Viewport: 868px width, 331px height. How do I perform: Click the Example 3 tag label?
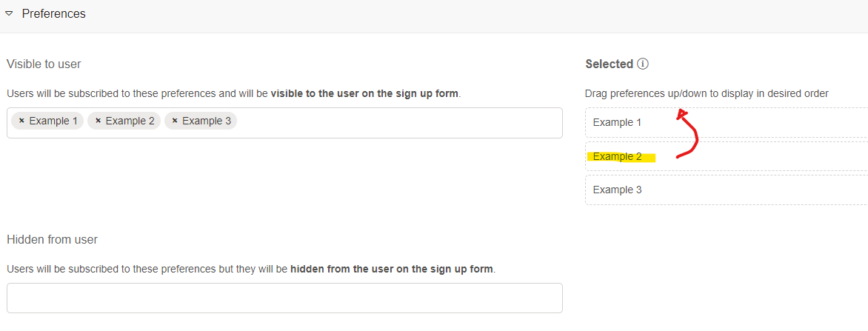point(207,121)
